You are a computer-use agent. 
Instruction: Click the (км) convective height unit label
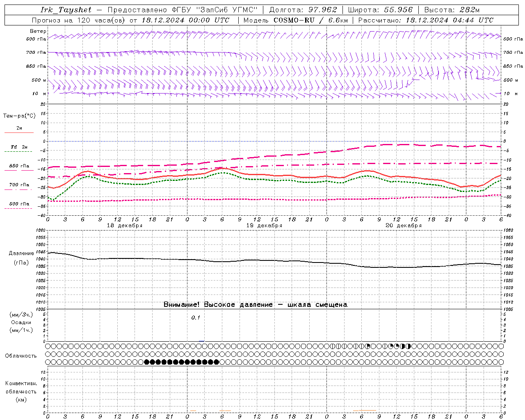[x=21, y=399]
